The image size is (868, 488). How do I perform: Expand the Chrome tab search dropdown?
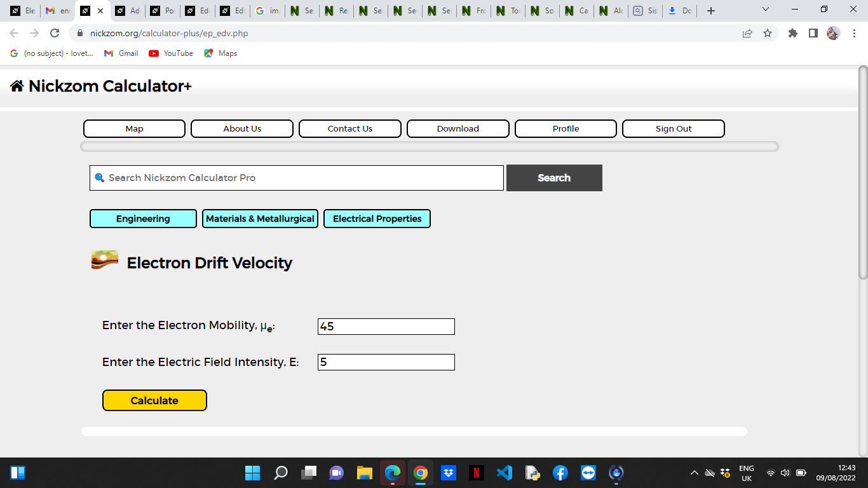point(765,10)
